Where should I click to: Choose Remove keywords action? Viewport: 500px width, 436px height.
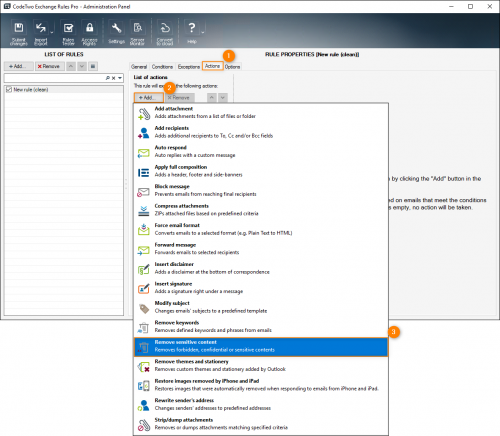[261, 327]
